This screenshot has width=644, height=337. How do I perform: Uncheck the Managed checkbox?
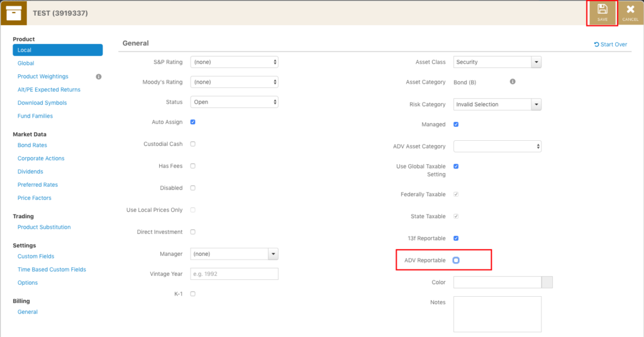point(456,124)
